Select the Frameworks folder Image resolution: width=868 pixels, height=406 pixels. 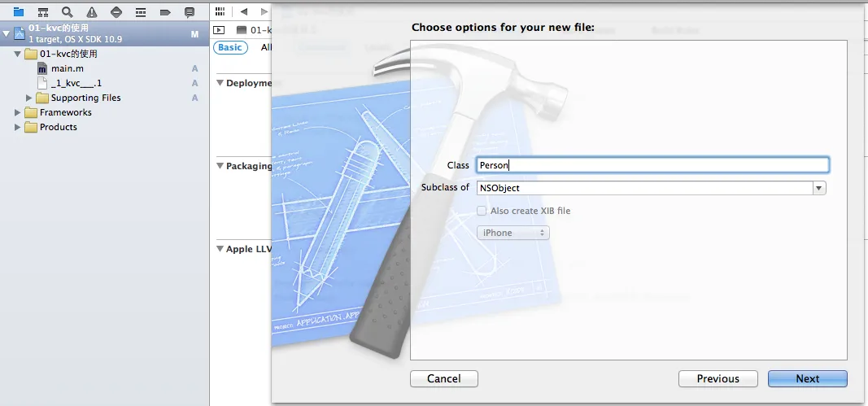coord(66,112)
